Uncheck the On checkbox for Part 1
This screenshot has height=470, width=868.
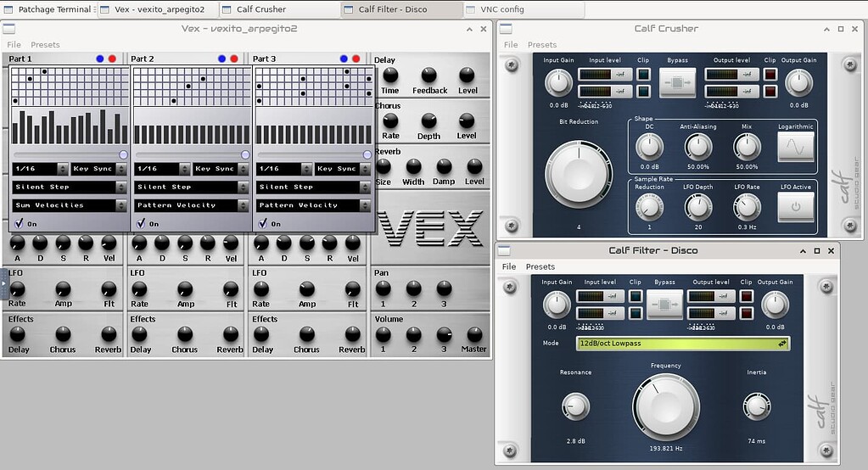click(18, 223)
